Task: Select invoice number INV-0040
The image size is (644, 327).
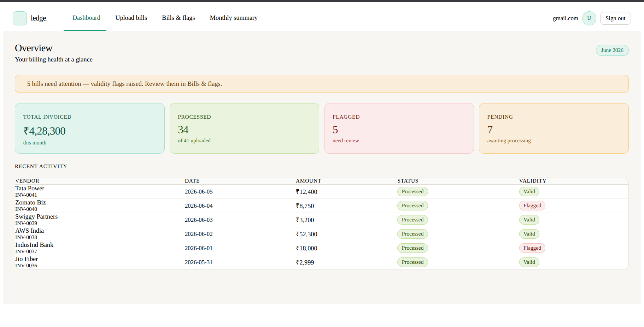Action: [x=26, y=209]
